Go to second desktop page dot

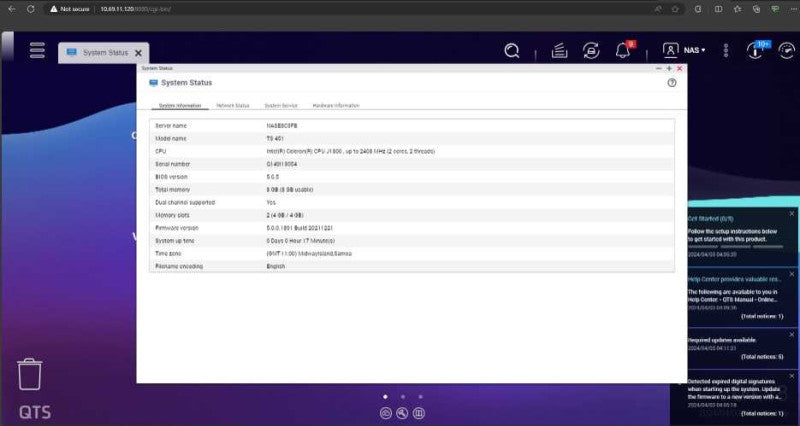point(403,396)
